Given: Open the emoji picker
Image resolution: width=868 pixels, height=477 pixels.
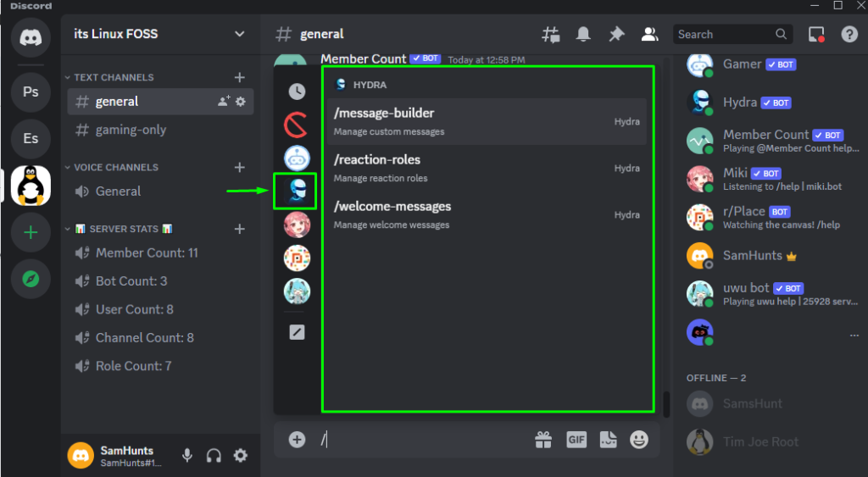Looking at the screenshot, I should [639, 440].
